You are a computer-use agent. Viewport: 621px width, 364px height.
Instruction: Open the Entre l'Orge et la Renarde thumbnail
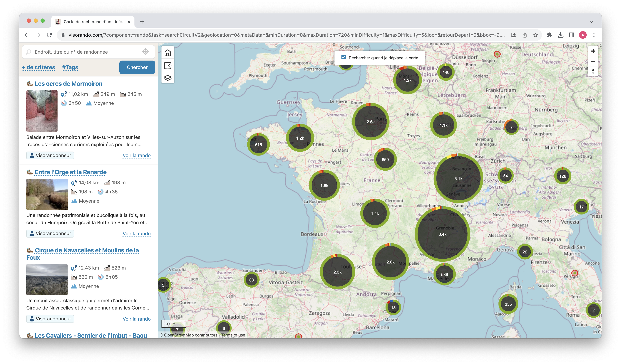(x=47, y=194)
